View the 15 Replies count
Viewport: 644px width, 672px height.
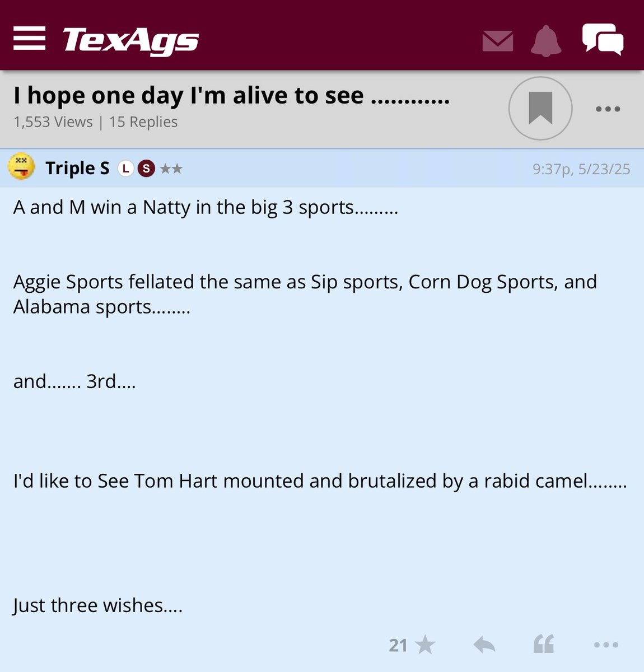coord(143,122)
